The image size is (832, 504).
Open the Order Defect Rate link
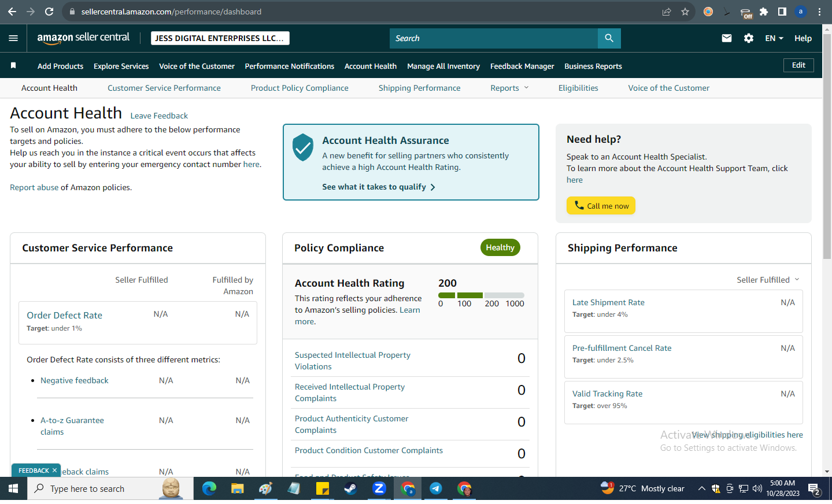[64, 315]
